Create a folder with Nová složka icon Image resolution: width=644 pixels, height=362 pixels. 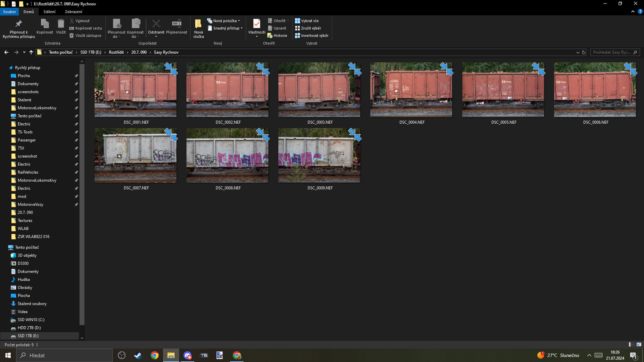click(198, 24)
